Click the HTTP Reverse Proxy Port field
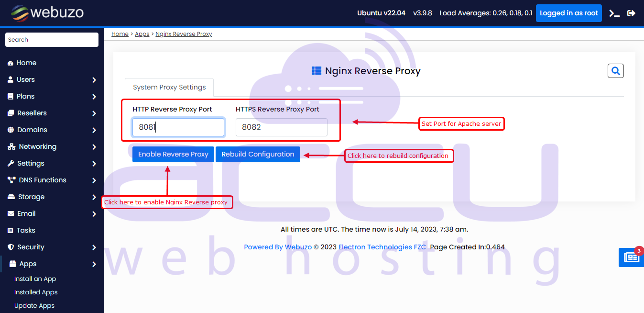The image size is (644, 313). click(x=178, y=127)
